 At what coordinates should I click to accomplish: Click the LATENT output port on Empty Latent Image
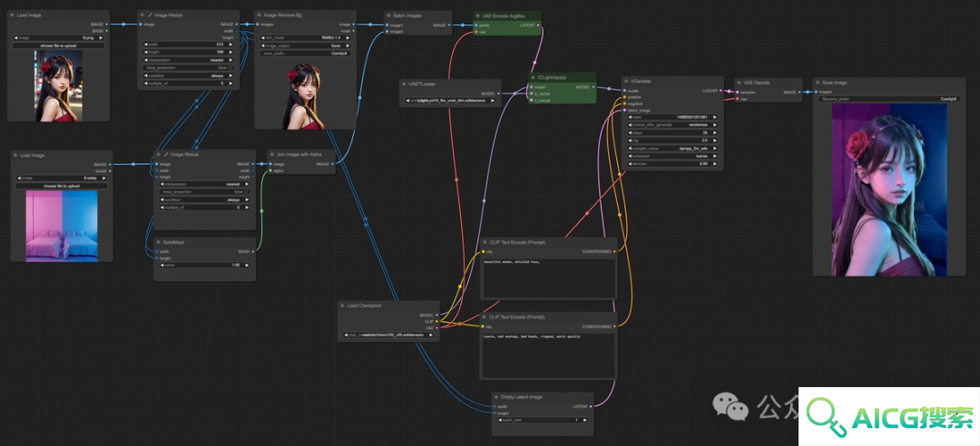click(591, 406)
